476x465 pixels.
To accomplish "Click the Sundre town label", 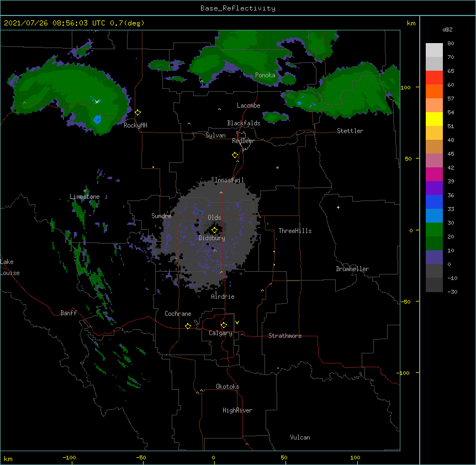I will [161, 216].
